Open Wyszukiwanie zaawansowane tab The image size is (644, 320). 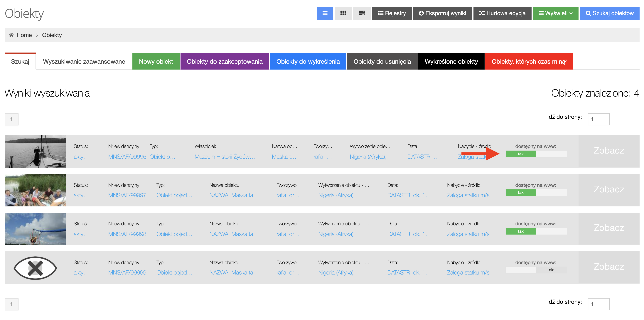[84, 61]
